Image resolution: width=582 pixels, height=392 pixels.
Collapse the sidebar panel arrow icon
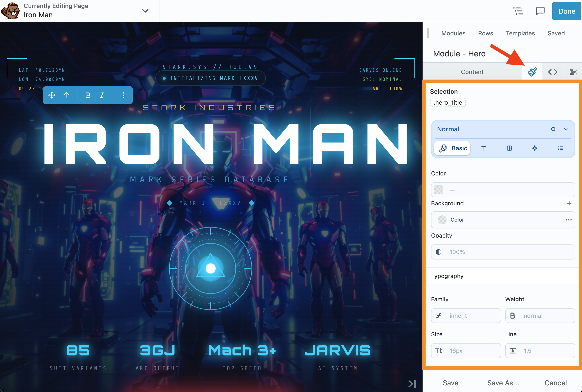tap(412, 384)
